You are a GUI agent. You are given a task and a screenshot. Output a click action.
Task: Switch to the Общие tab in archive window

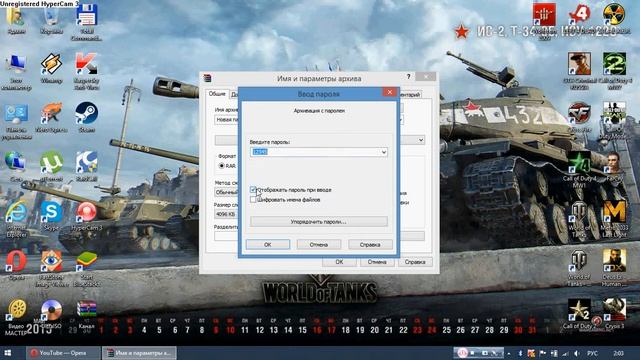pyautogui.click(x=217, y=94)
